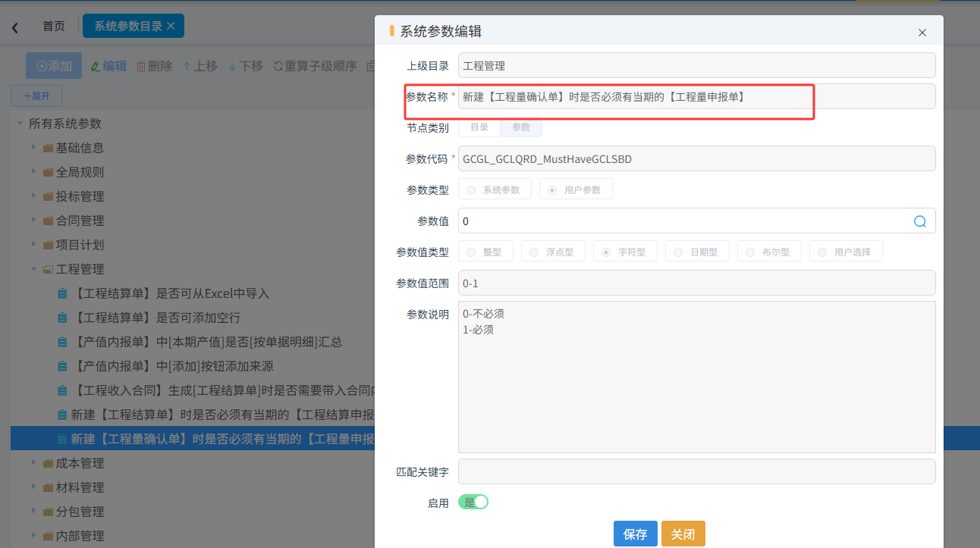
Task: Click the 添加 button
Action: click(x=54, y=66)
